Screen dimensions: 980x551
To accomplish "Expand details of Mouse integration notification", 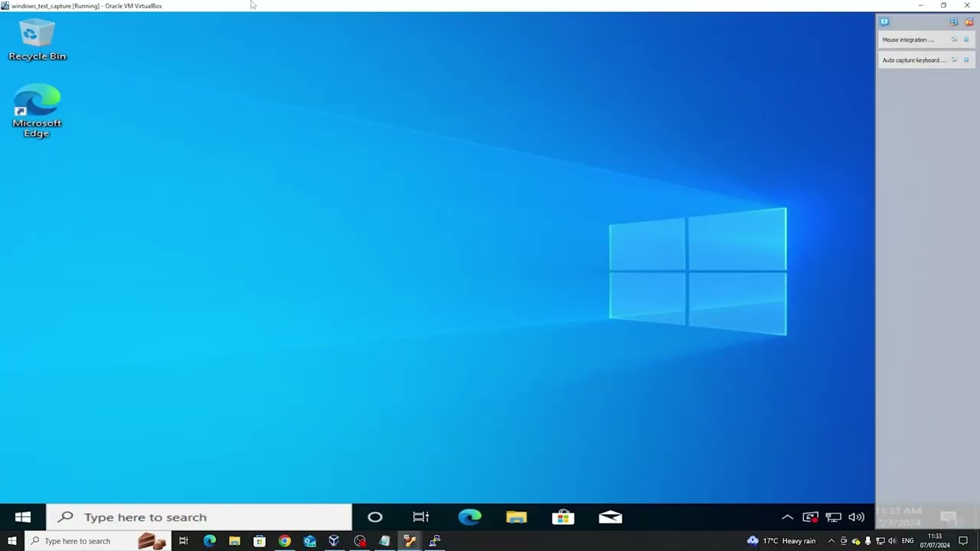I will (x=954, y=40).
